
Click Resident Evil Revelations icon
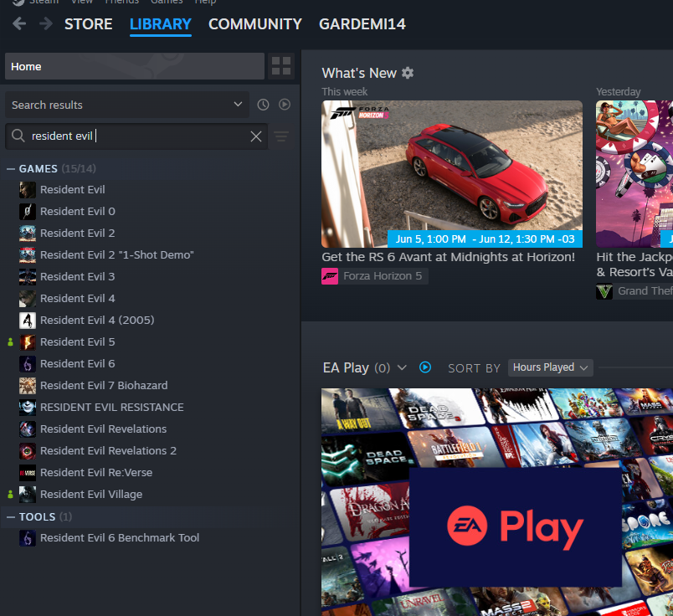(28, 429)
